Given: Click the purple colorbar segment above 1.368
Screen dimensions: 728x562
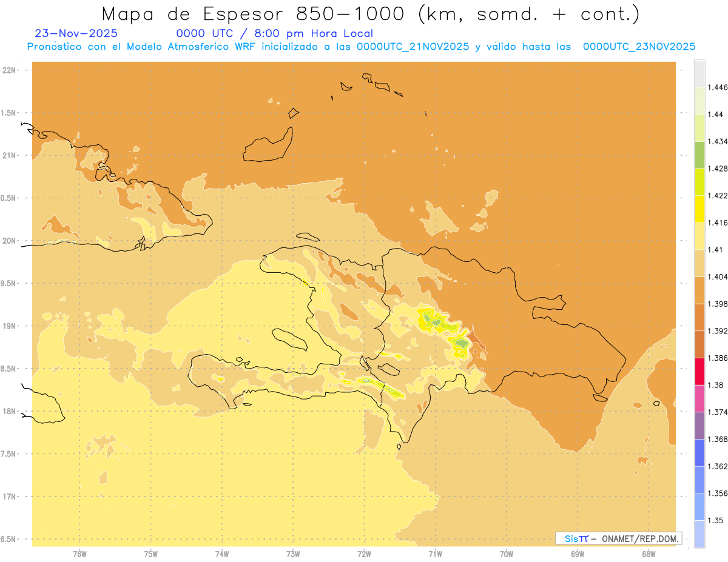Looking at the screenshot, I should (x=699, y=426).
